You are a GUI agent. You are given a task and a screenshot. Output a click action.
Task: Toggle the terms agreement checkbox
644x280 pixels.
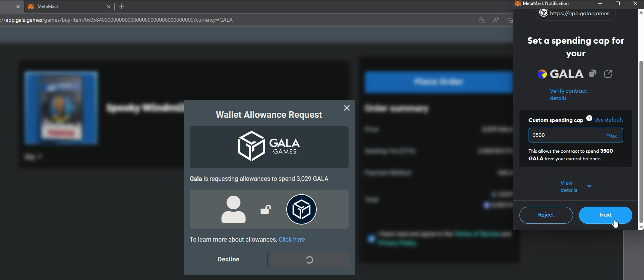(371, 239)
